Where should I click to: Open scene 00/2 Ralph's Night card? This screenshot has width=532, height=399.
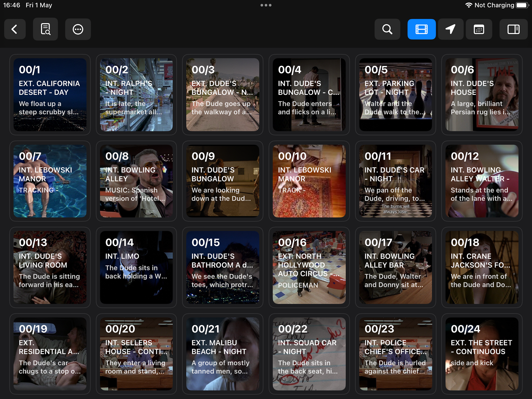click(x=136, y=94)
